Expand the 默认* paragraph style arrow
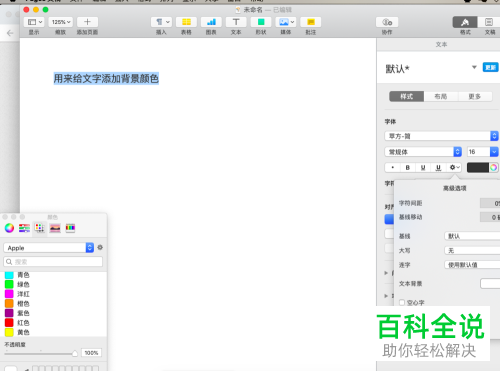Image resolution: width=500 pixels, height=371 pixels. coord(474,68)
